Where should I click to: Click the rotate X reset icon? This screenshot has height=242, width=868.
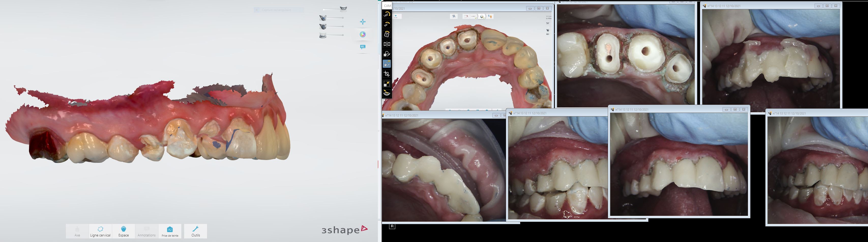pos(387,34)
